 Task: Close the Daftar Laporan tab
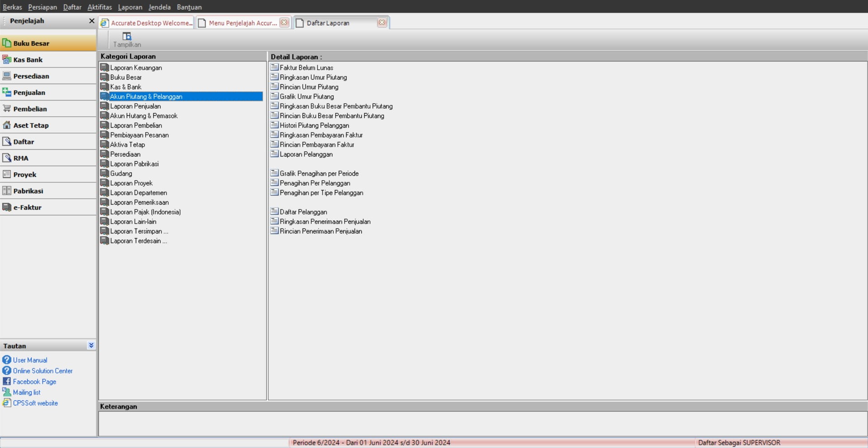(x=382, y=23)
